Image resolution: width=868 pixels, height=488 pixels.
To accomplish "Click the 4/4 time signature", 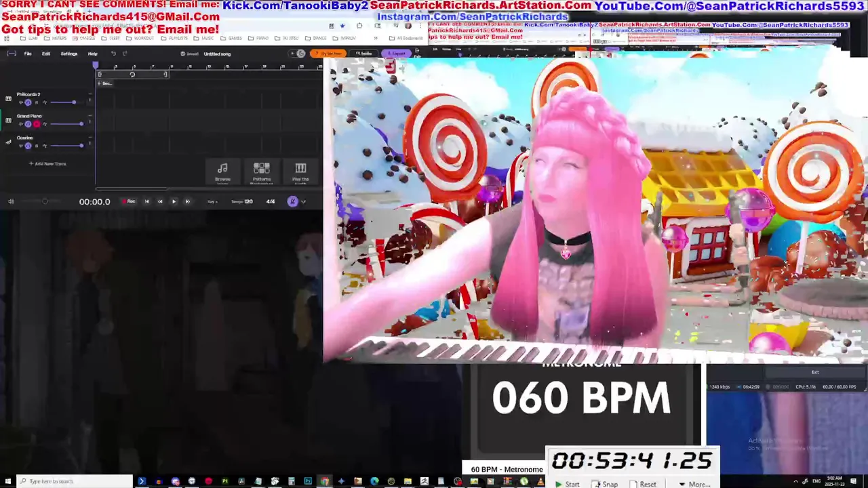I will (x=271, y=201).
